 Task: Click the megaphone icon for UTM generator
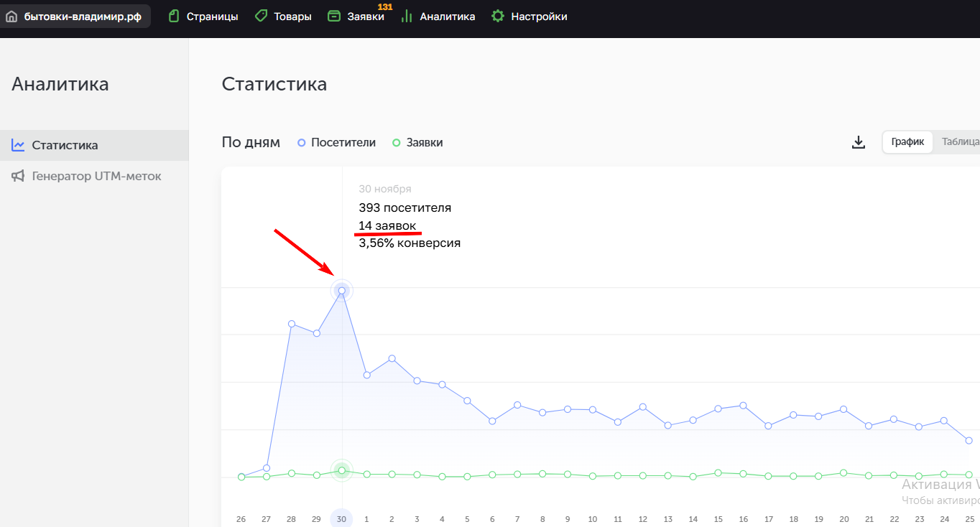click(x=19, y=176)
